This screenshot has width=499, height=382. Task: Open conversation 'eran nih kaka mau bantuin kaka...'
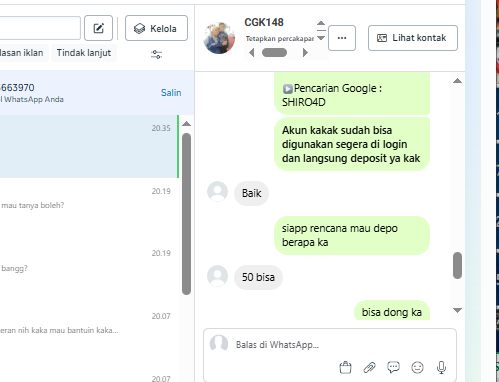(89, 333)
